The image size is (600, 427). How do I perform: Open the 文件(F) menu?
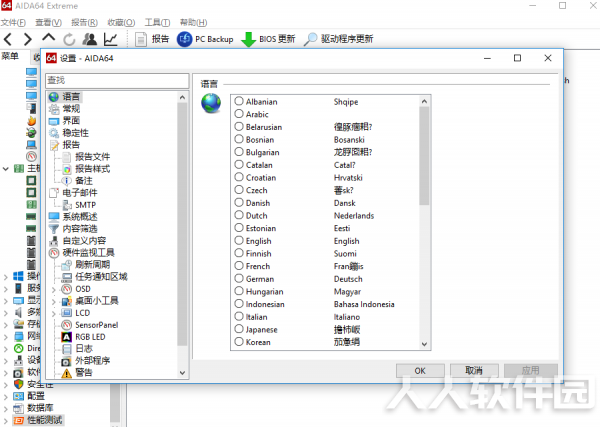coord(13,23)
